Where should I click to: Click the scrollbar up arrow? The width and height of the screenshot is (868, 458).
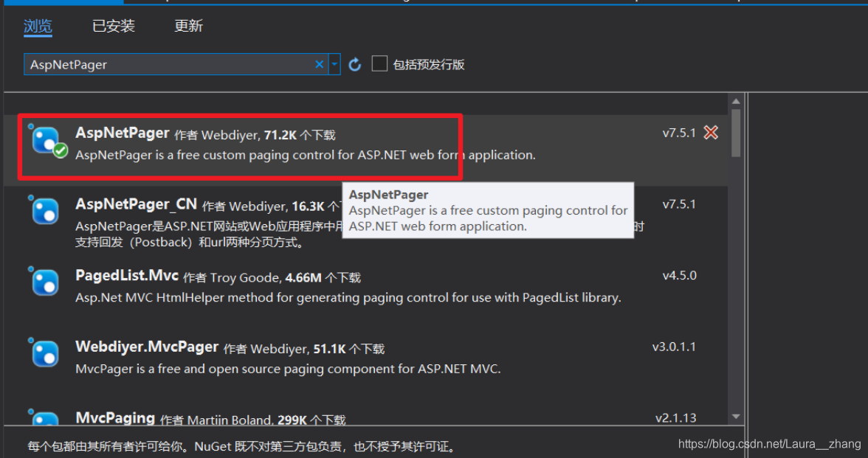736,101
